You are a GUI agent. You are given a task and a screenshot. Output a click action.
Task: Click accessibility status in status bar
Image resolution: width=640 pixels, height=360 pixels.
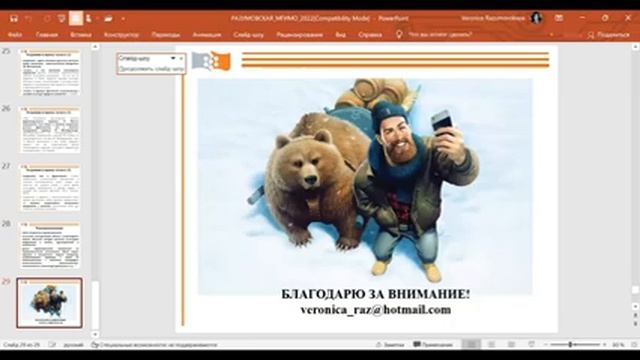pos(154,345)
